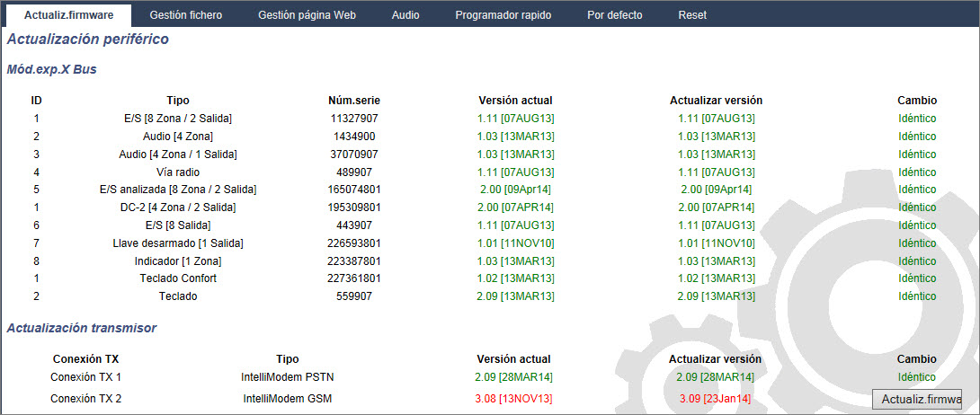Click serial number 223387801

coord(354,260)
